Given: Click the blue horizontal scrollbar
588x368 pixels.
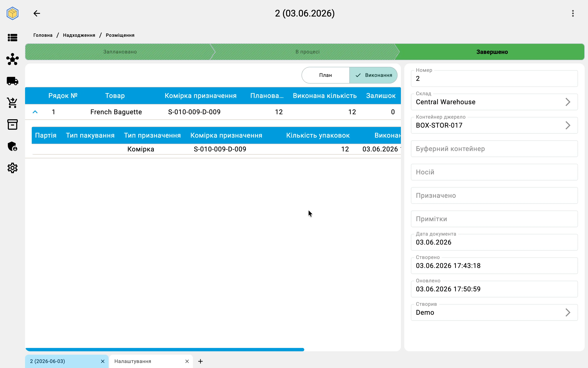Looking at the screenshot, I should point(165,349).
